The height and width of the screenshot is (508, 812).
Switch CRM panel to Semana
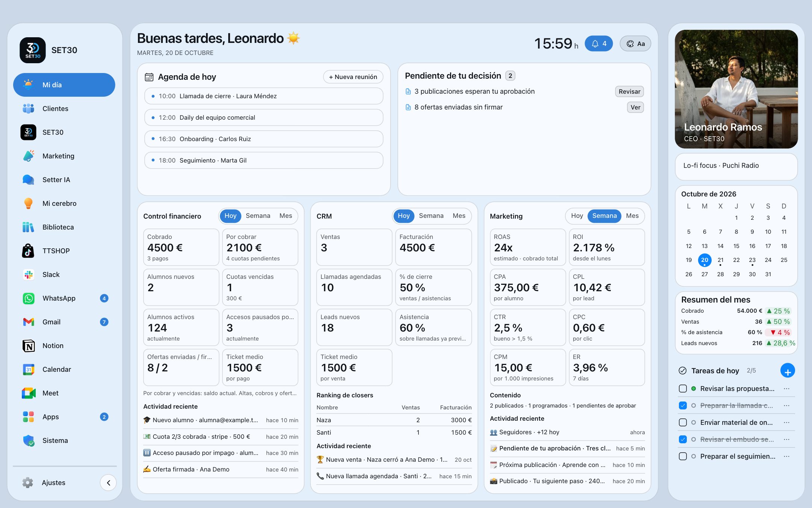[431, 216]
